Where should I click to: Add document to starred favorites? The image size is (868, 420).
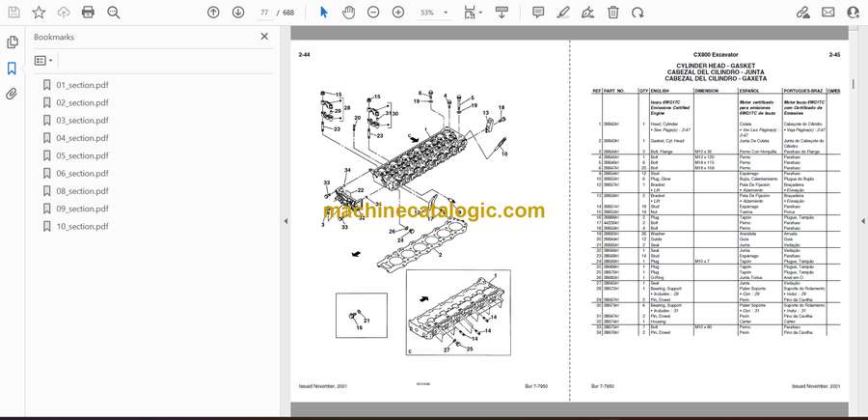(x=39, y=13)
